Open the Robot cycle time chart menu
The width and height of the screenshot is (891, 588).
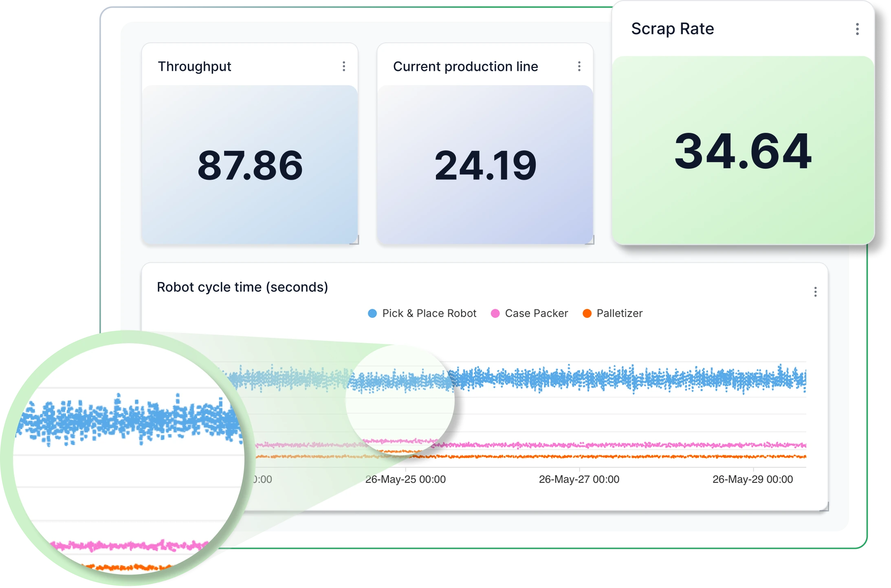coord(815,292)
